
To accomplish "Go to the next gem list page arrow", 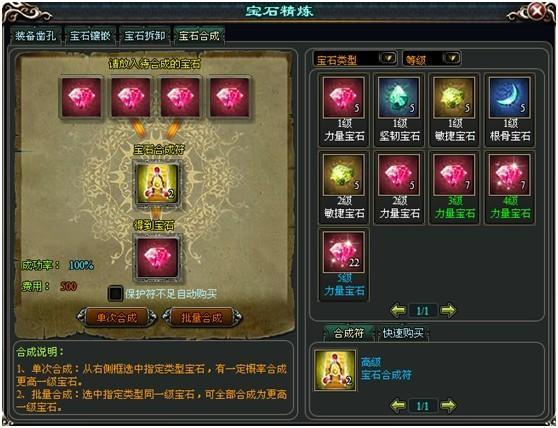I will coord(448,311).
